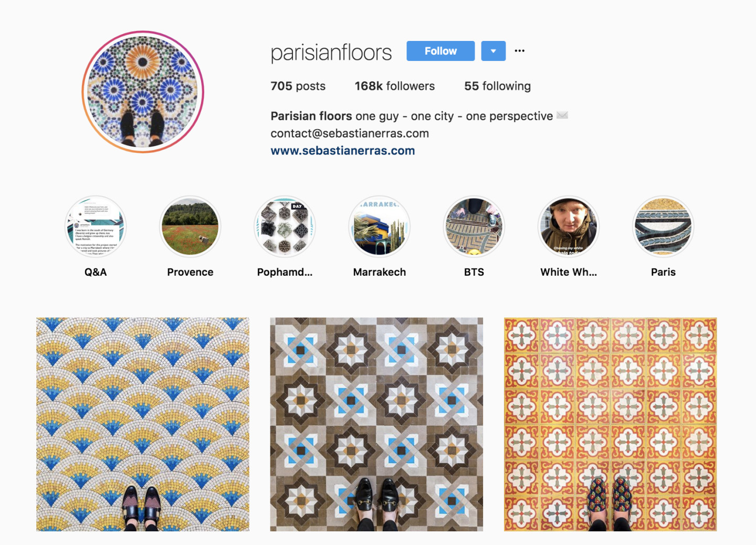Click the Marrakech highlight label text
The image size is (756, 545).
coord(380,272)
